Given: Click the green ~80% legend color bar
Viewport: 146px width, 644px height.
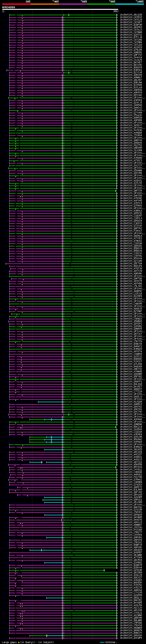Looking at the screenshot, I should 101,4.
